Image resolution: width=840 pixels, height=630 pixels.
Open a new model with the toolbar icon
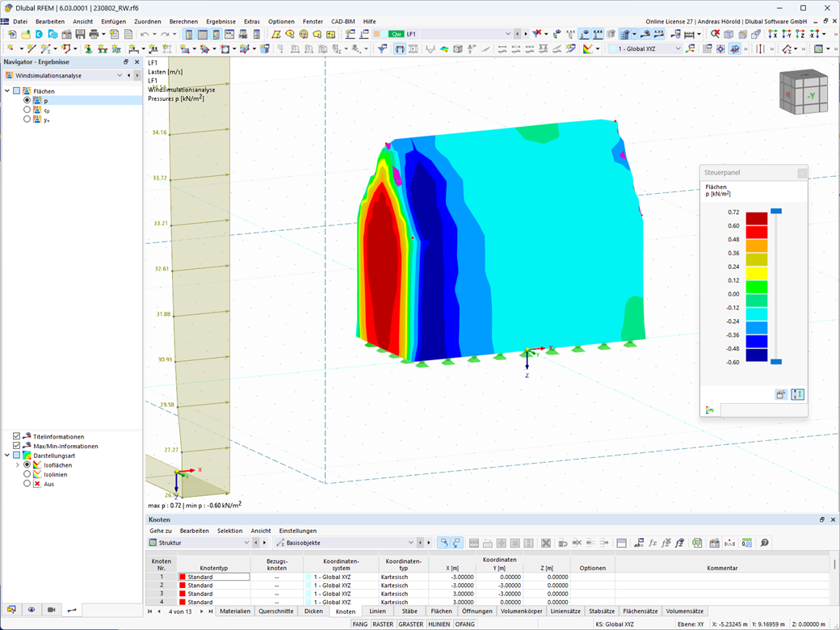pos(11,34)
